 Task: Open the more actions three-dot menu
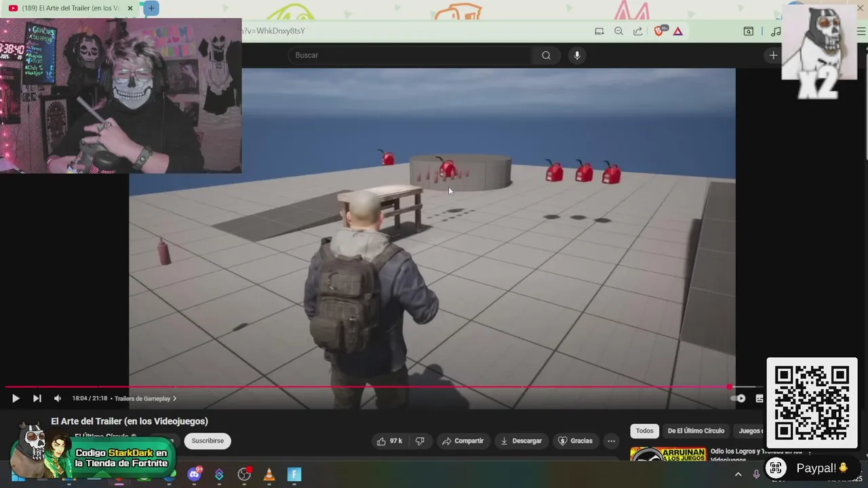(x=611, y=441)
